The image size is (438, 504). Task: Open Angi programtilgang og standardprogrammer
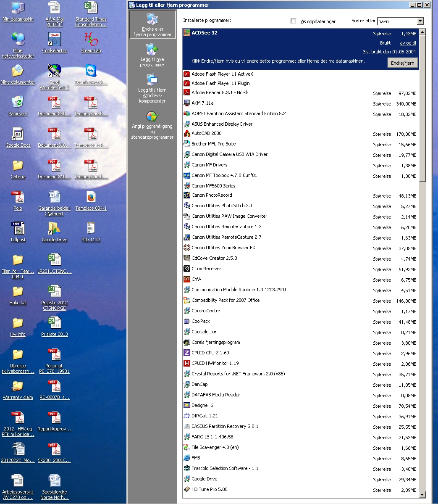[152, 125]
